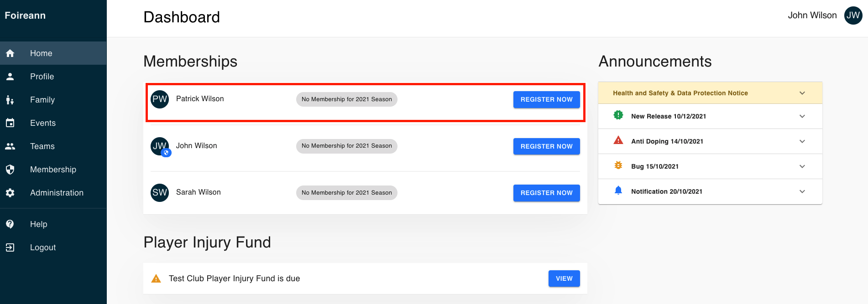The height and width of the screenshot is (304, 868).
Task: Open Administration menu item
Action: pyautogui.click(x=53, y=193)
